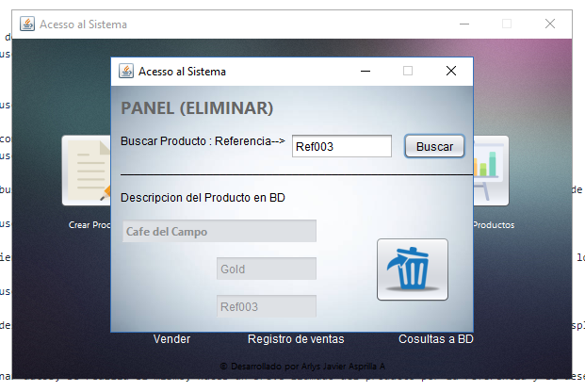The width and height of the screenshot is (585, 392).
Task: Click the disabled Gold field
Action: tap(267, 269)
